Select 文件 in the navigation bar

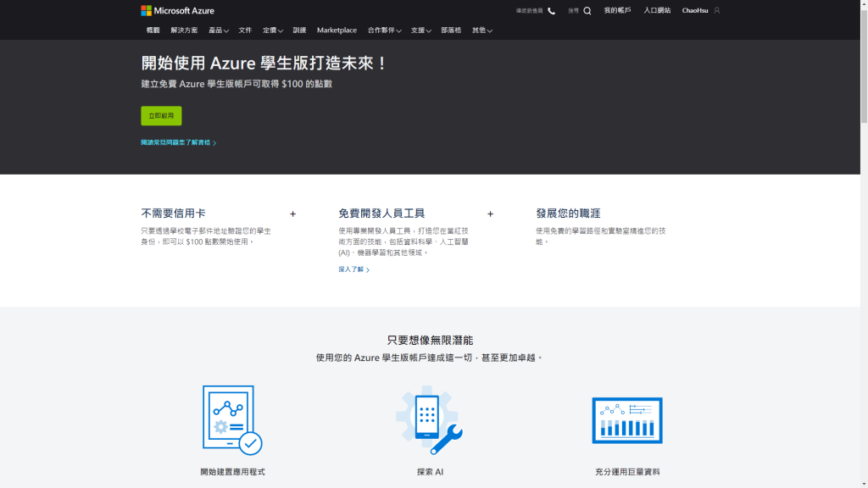[x=245, y=30]
